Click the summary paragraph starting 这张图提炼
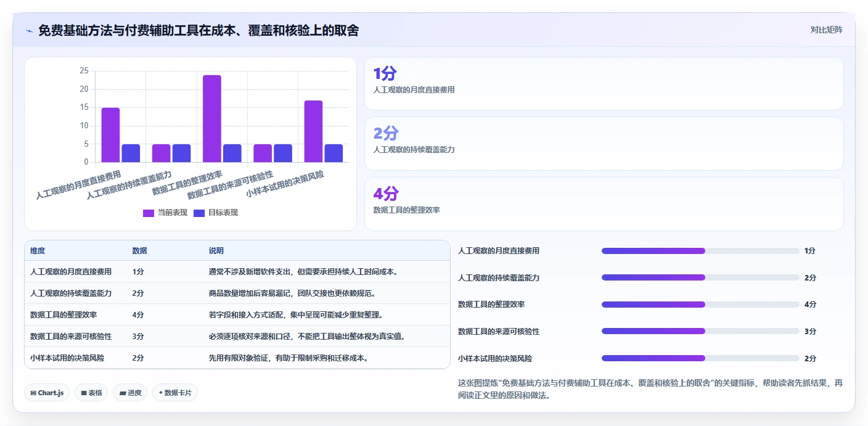 pos(650,389)
